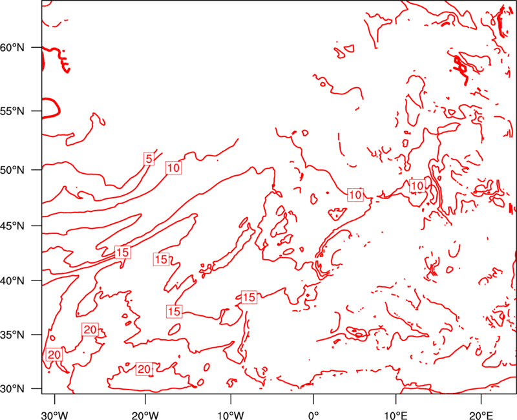This screenshot has height=420, width=517.
Task: Click the 30°N latitude axis label
Action: click(12, 389)
